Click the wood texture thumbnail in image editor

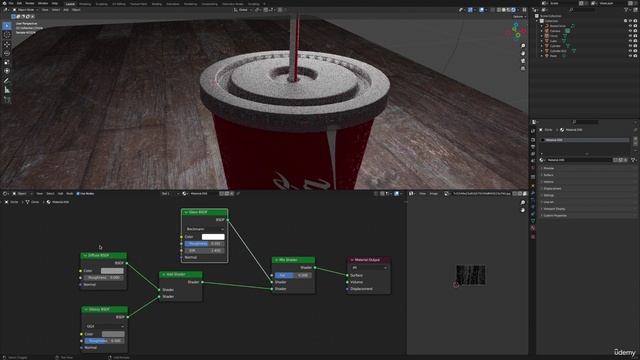[470, 275]
